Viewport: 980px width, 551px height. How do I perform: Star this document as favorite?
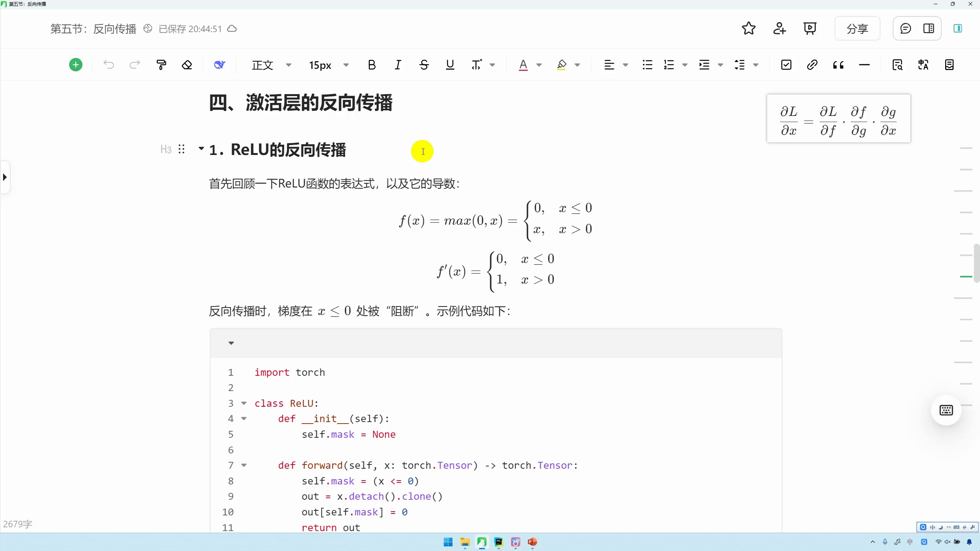pos(748,28)
